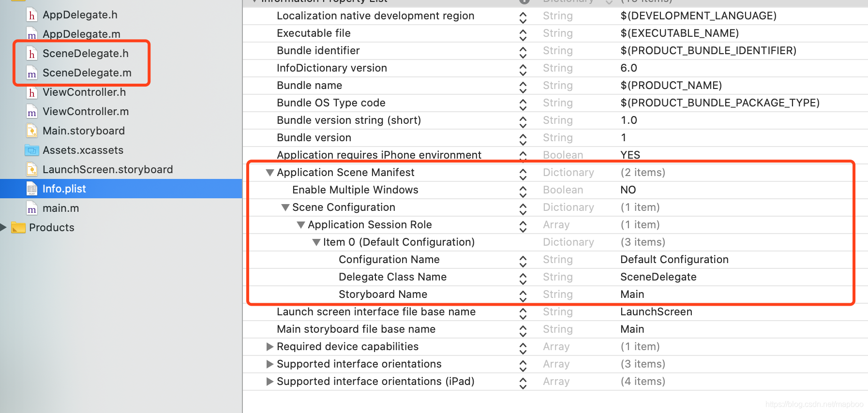Click the SceneDelegate.h header file icon

click(x=31, y=54)
